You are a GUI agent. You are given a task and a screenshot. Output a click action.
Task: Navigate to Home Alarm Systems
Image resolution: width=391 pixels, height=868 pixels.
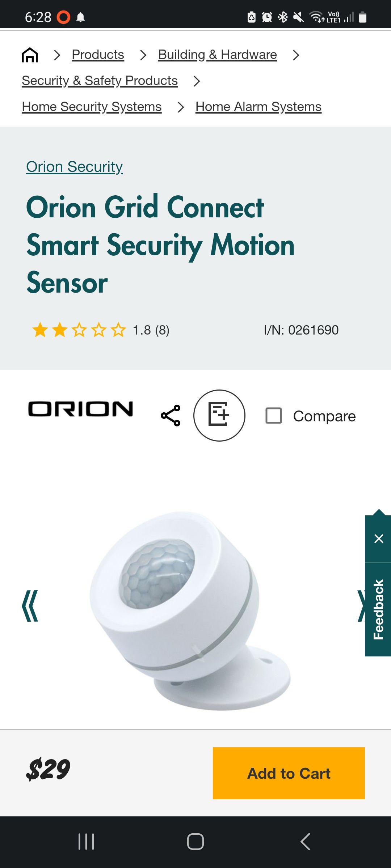click(258, 107)
